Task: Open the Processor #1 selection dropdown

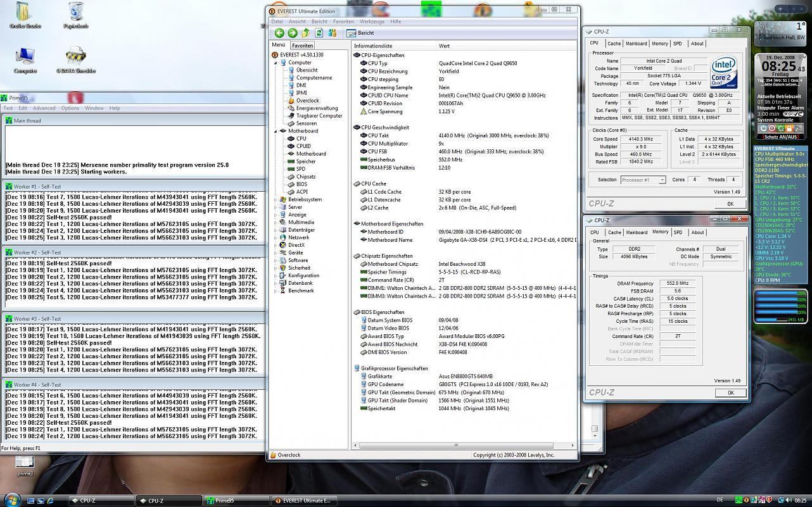Action: pyautogui.click(x=644, y=180)
